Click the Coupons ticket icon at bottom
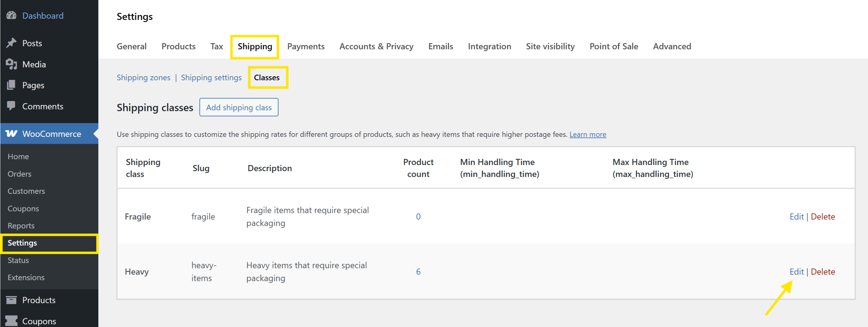 pyautogui.click(x=11, y=321)
